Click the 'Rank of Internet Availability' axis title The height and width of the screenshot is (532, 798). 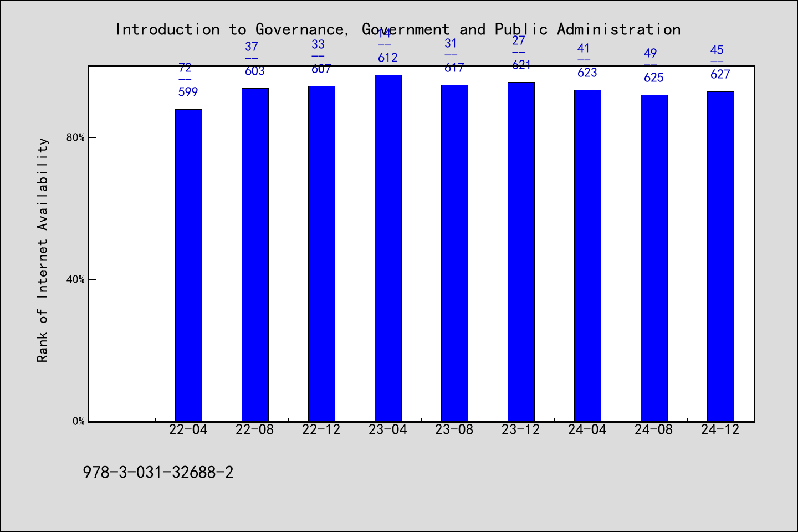[x=43, y=250]
